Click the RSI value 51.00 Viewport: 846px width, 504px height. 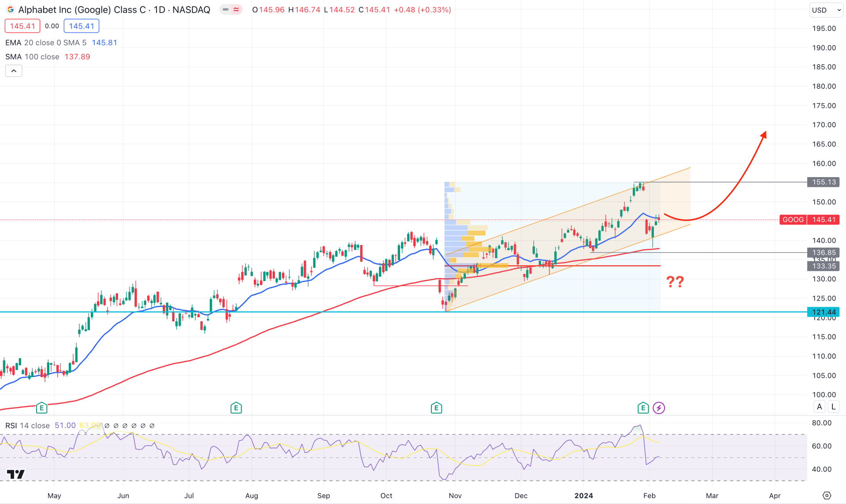[x=65, y=426]
